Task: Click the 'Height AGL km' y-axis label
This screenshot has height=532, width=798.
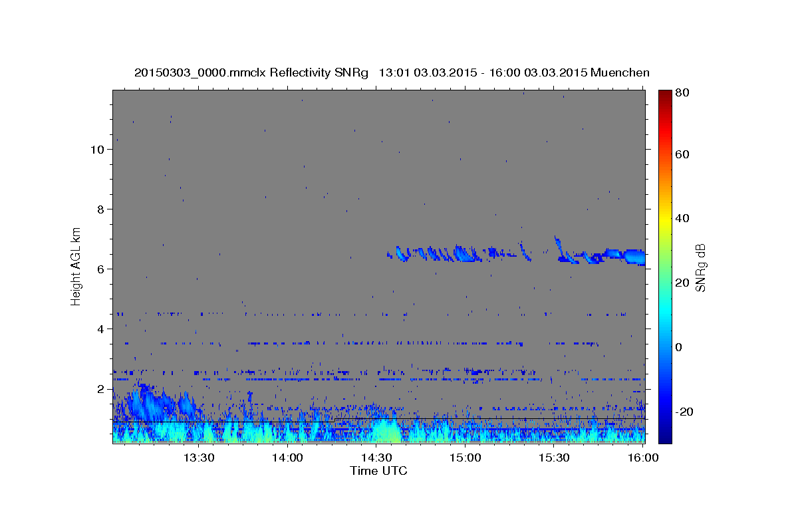Action: point(76,265)
